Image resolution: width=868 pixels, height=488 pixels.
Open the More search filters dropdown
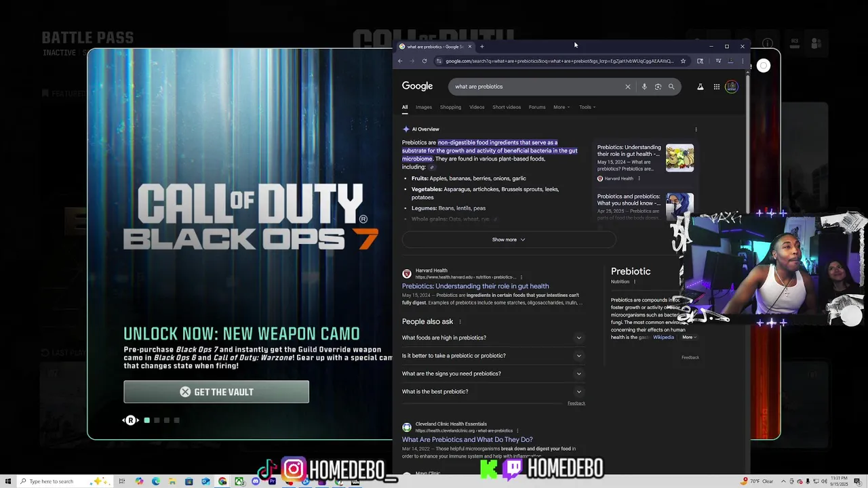coord(561,107)
